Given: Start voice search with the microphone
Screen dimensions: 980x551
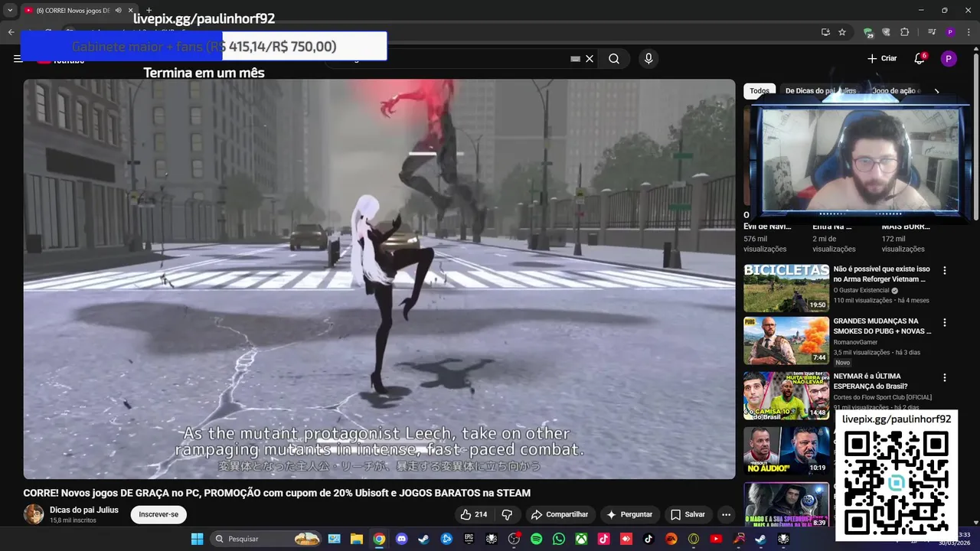Looking at the screenshot, I should (648, 59).
